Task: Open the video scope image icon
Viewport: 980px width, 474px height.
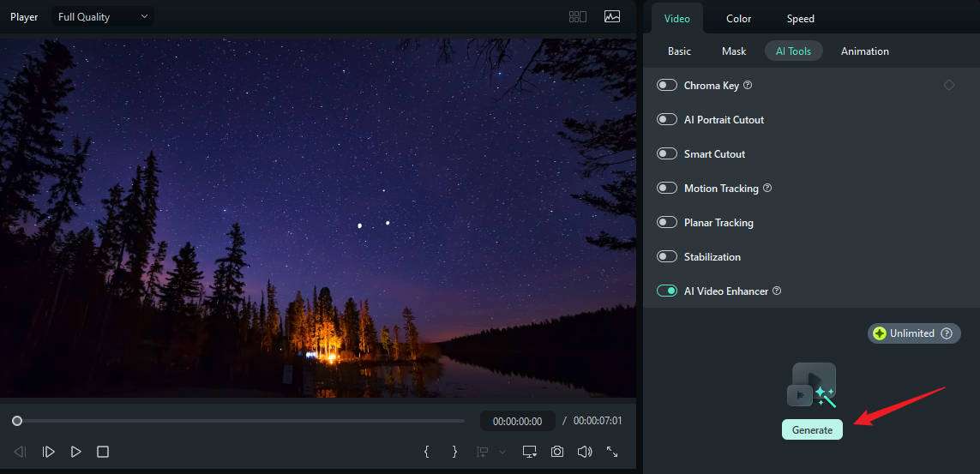Action: (x=612, y=17)
